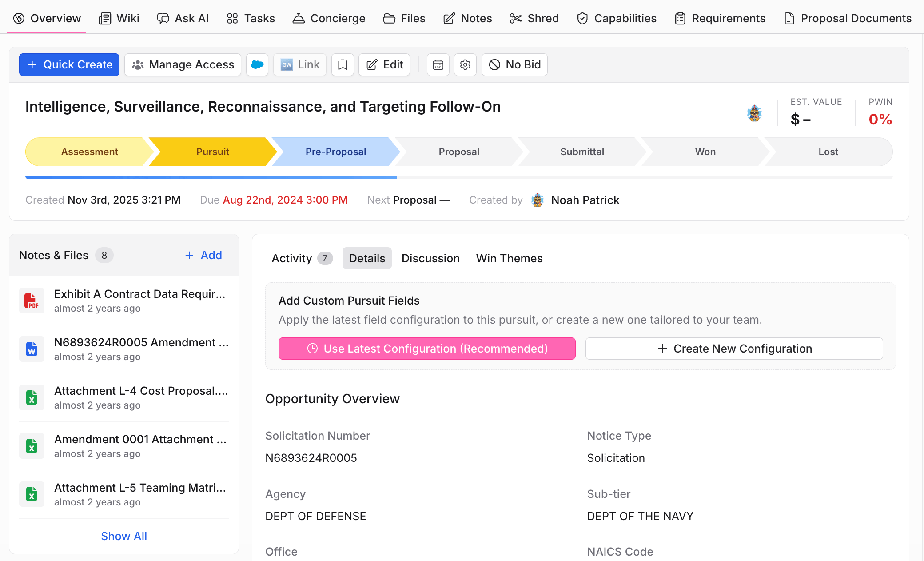Select the Assessment stage
This screenshot has width=924, height=561.
tap(89, 152)
